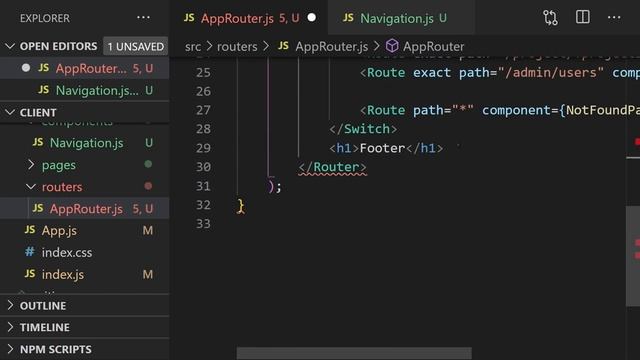This screenshot has width=640, height=360.
Task: Open Navigation.js in CLIENT tree
Action: 84,143
